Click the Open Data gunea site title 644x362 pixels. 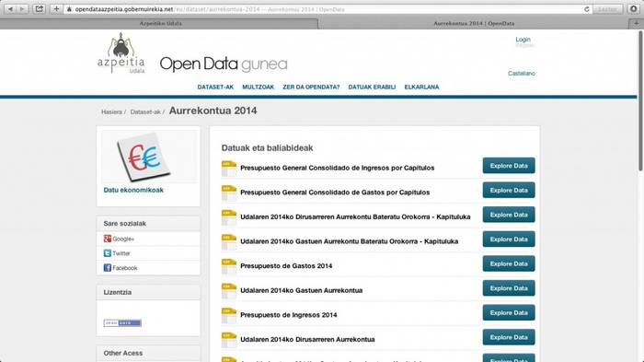(224, 64)
